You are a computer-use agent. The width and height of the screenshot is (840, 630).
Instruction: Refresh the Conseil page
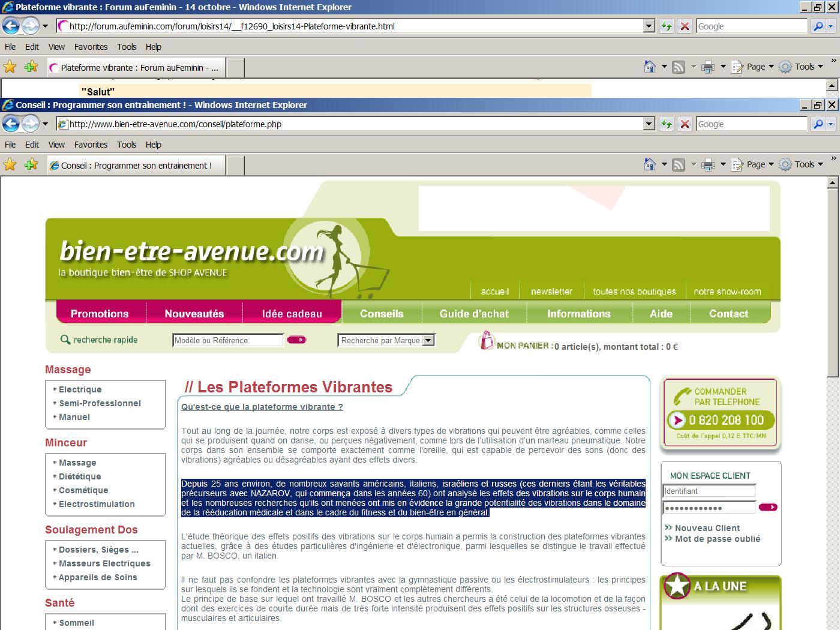[x=666, y=124]
